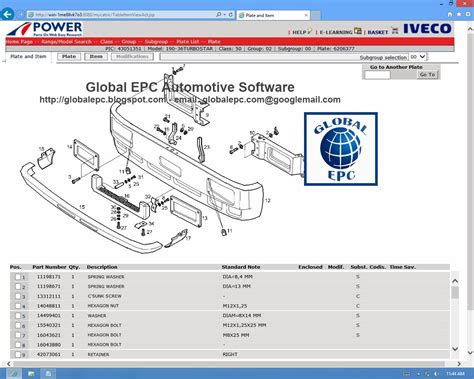This screenshot has width=474, height=379.
Task: Open the Subgroup selection dropdown
Action: (x=417, y=57)
